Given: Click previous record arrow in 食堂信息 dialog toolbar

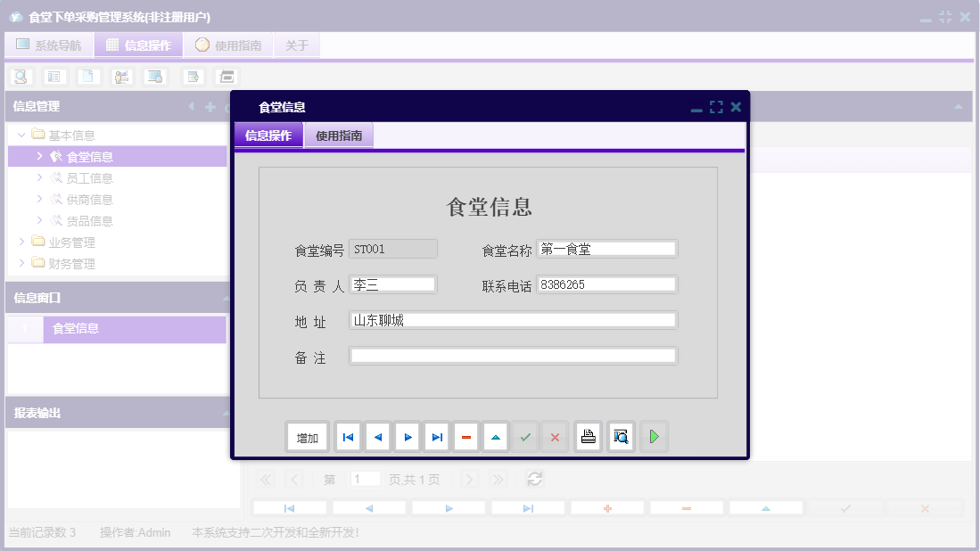Looking at the screenshot, I should point(378,437).
